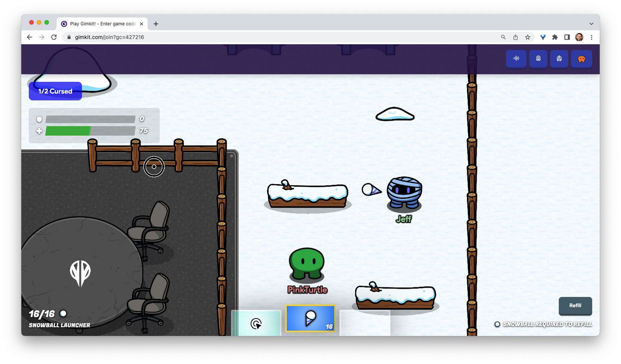Open the backpack inventory button
This screenshot has width=621, height=364.
tap(559, 59)
